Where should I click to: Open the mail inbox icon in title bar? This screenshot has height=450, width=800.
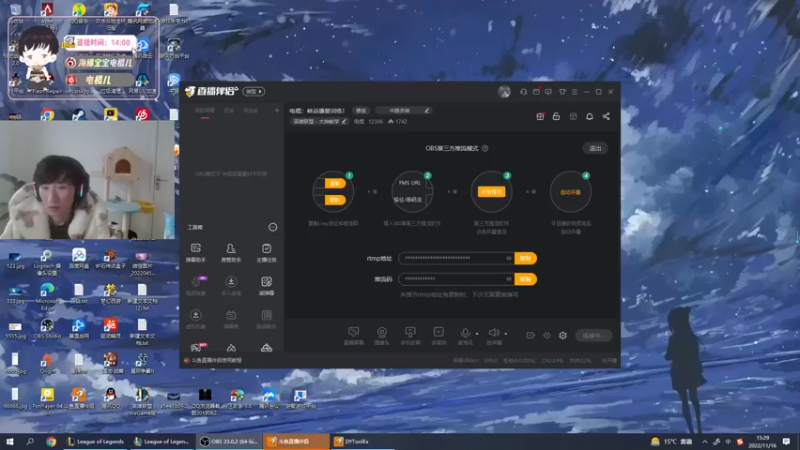[536, 92]
